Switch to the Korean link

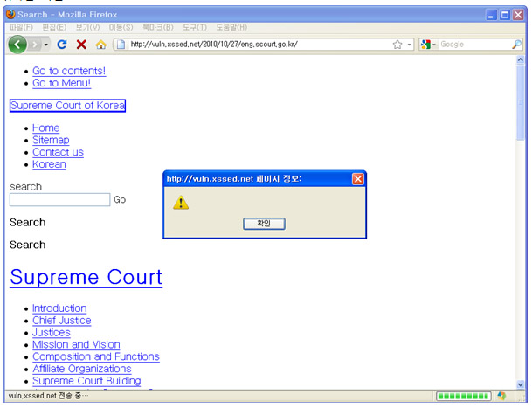(49, 164)
